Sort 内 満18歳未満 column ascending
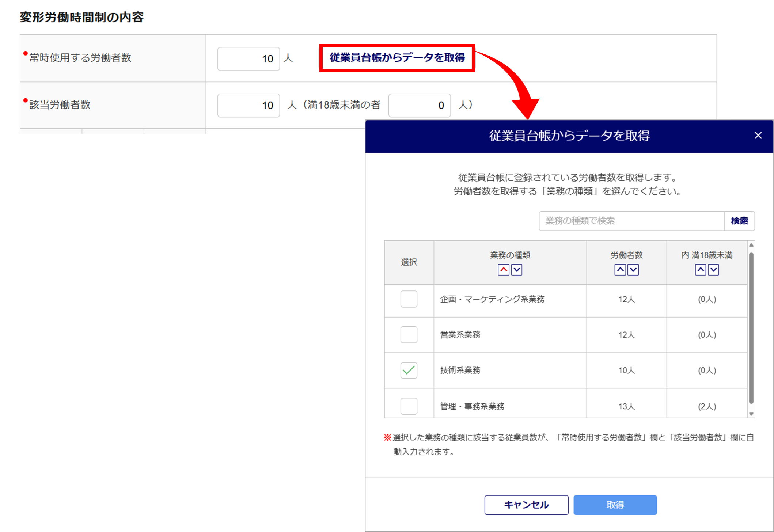The image size is (774, 532). (700, 270)
